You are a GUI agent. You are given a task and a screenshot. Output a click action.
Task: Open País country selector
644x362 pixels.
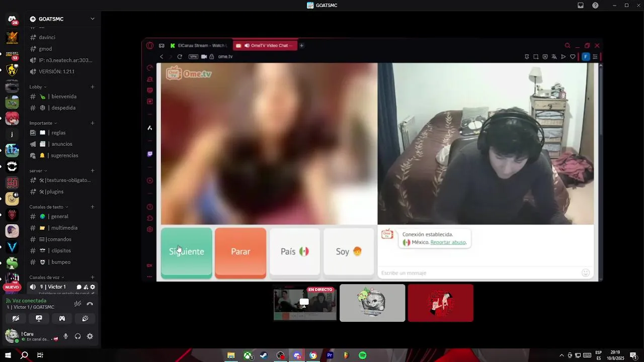[x=295, y=251]
